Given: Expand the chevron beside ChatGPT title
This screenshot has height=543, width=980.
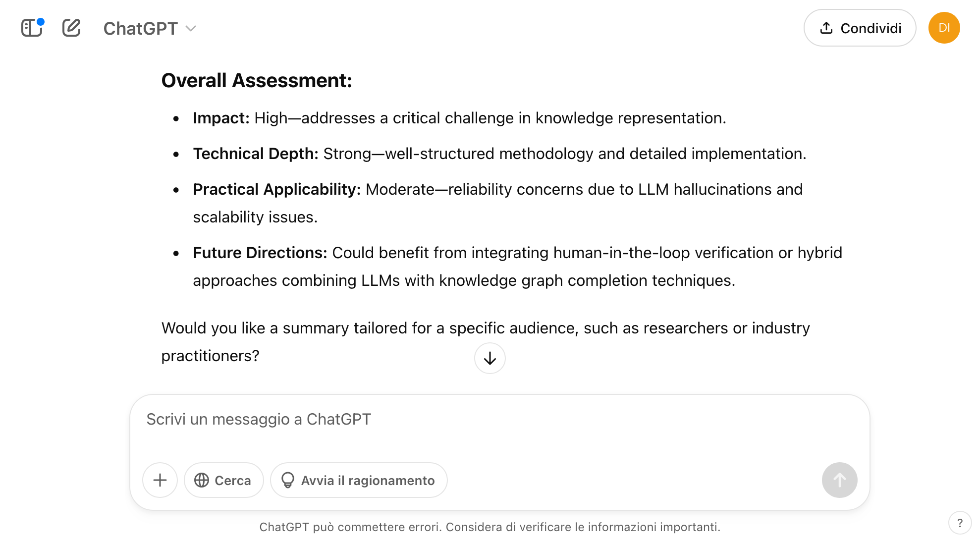Looking at the screenshot, I should pyautogui.click(x=191, y=29).
